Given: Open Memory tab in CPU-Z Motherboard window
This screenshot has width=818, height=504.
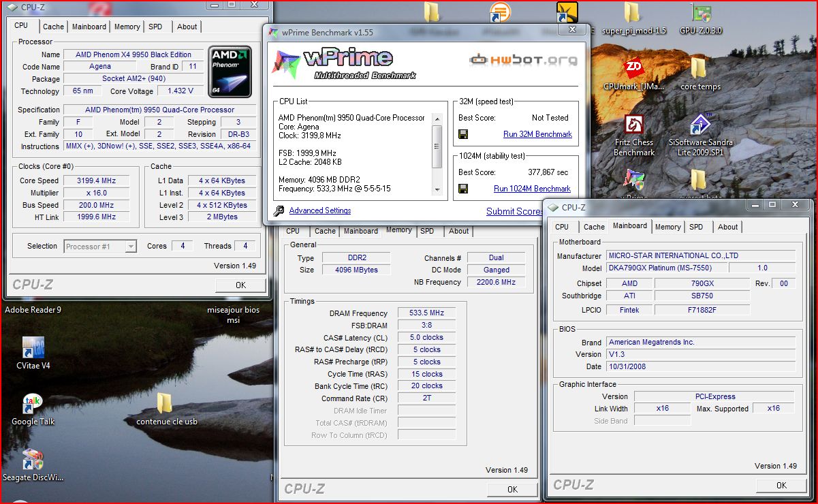Looking at the screenshot, I should [x=668, y=227].
